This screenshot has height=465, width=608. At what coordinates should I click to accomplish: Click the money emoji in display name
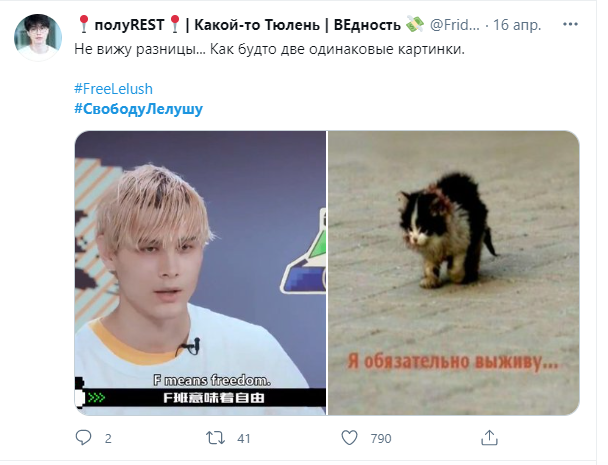pyautogui.click(x=415, y=24)
